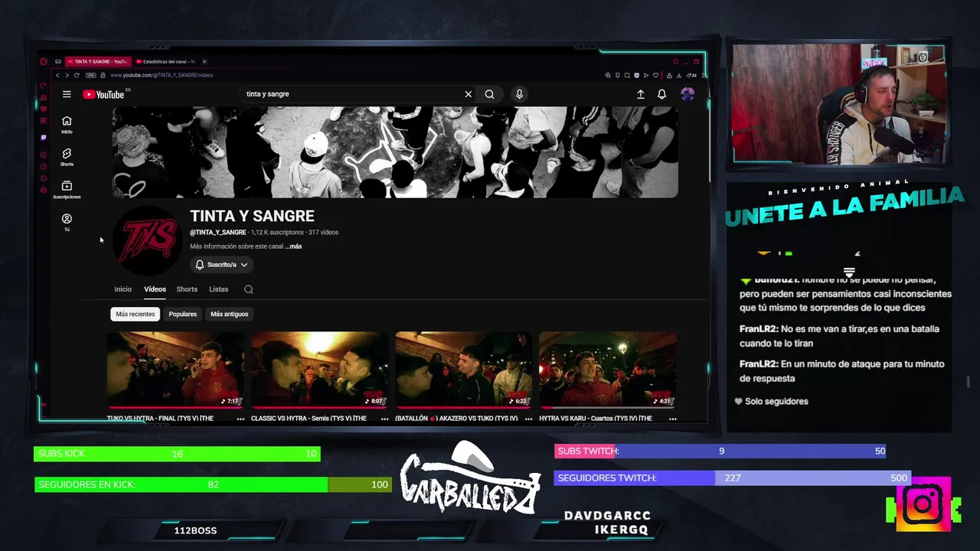Filter videos by Más recientes
This screenshot has width=980, height=551.
(x=135, y=314)
